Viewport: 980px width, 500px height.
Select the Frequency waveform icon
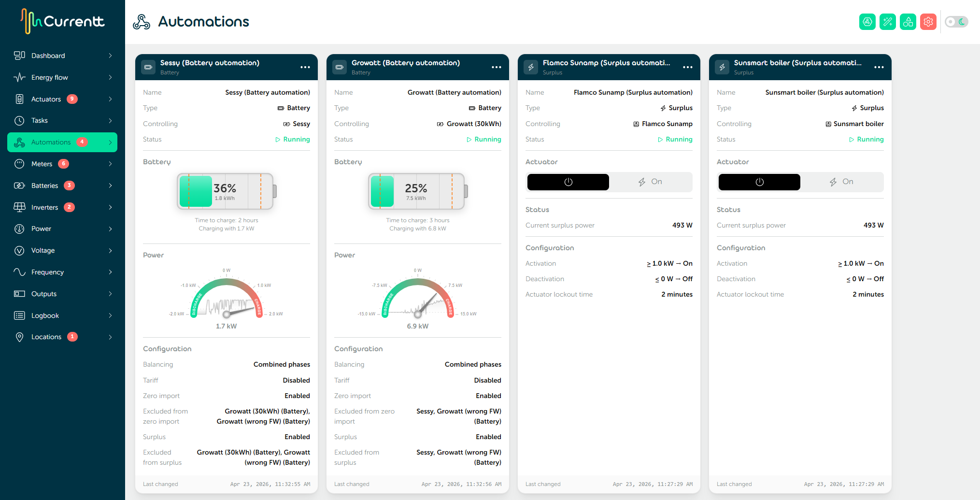[19, 272]
